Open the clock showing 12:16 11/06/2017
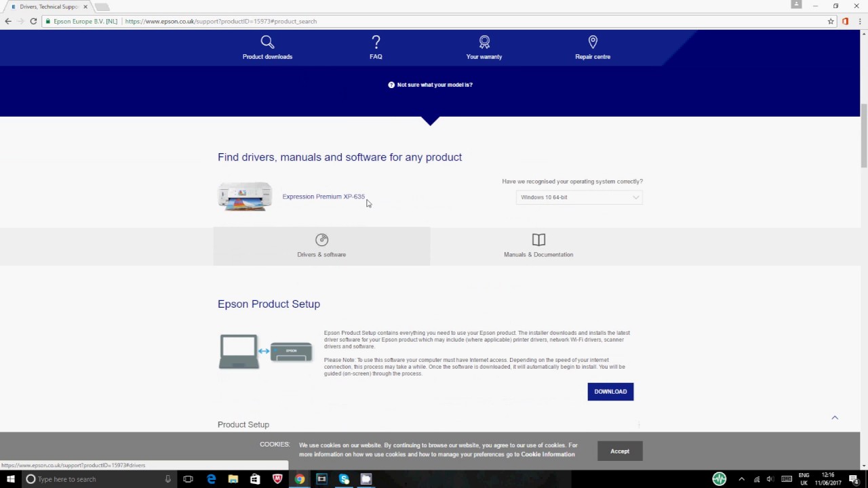Image resolution: width=868 pixels, height=488 pixels. (827, 479)
